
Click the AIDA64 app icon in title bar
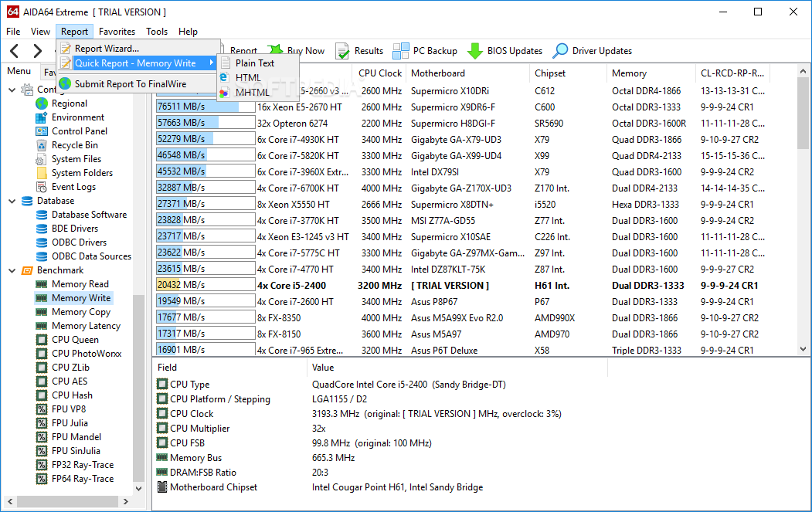click(x=12, y=12)
